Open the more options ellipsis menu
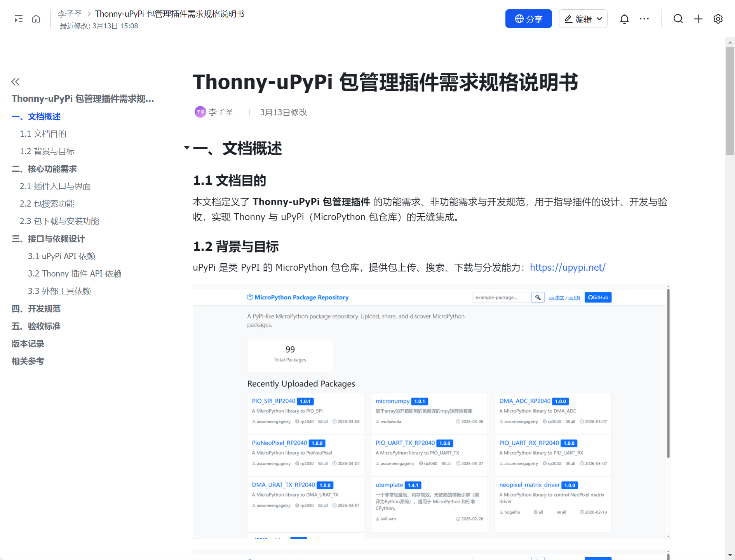735x560 pixels. click(644, 19)
